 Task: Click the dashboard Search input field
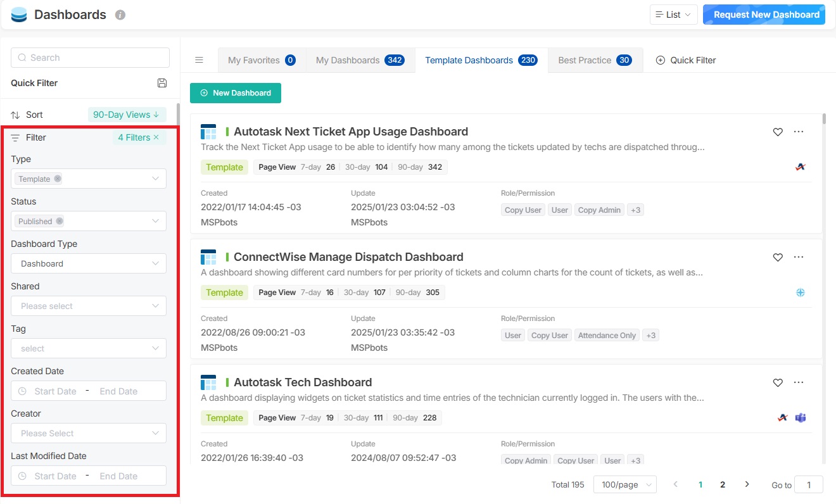pyautogui.click(x=90, y=58)
